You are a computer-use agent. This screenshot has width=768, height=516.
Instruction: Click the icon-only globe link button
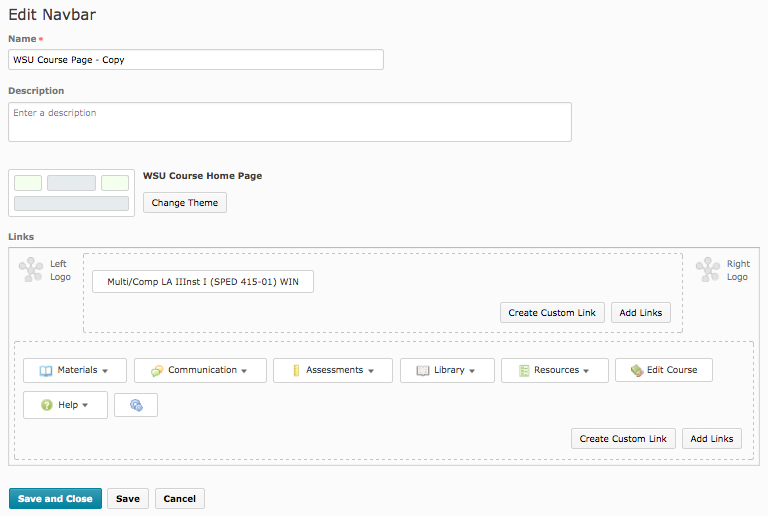[136, 405]
